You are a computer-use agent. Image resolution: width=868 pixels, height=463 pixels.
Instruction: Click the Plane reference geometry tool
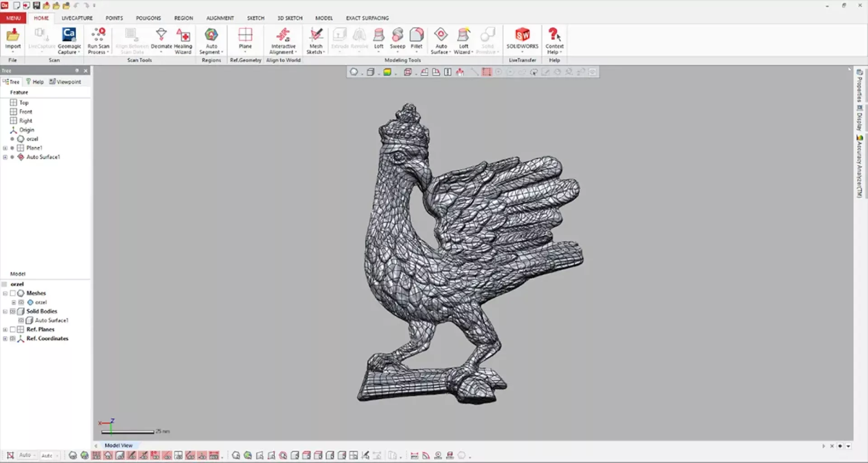pos(245,39)
